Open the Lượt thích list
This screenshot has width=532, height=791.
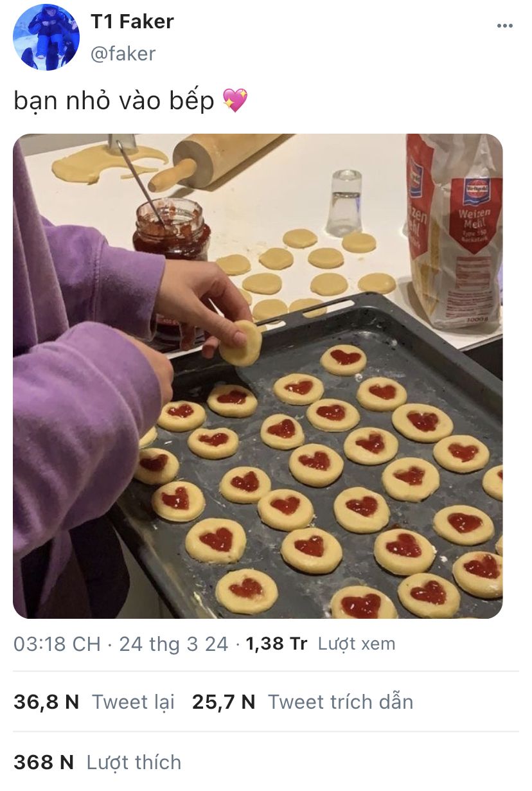point(134,762)
